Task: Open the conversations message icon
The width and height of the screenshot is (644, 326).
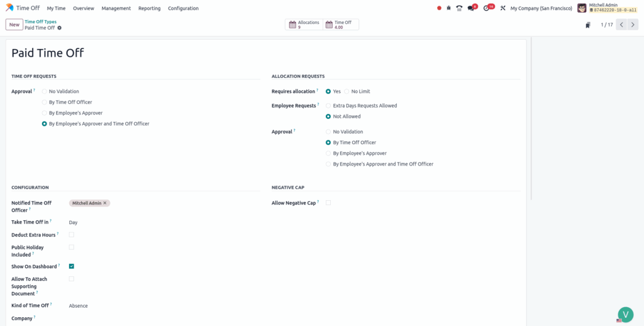Action: 471,8
